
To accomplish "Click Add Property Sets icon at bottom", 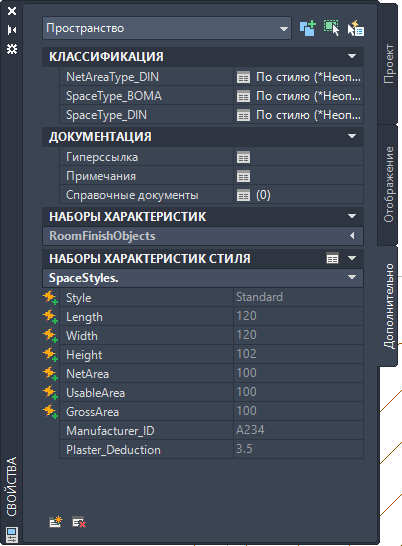I will 55,522.
